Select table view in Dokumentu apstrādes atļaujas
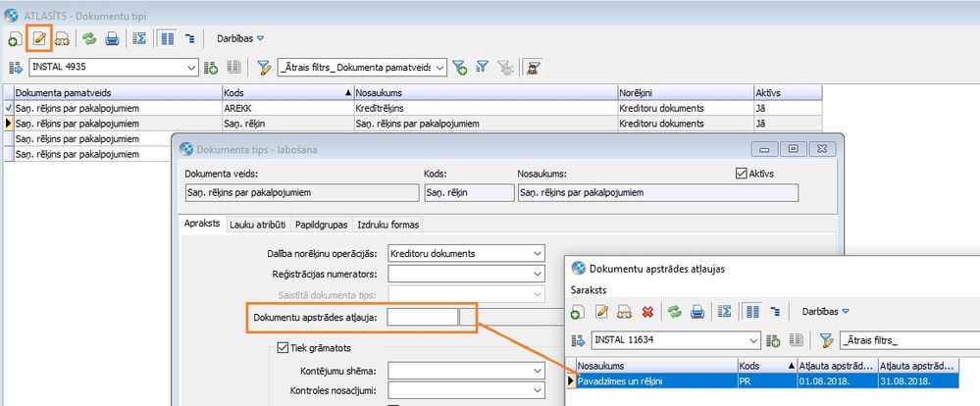This screenshot has height=406, width=980. (751, 311)
